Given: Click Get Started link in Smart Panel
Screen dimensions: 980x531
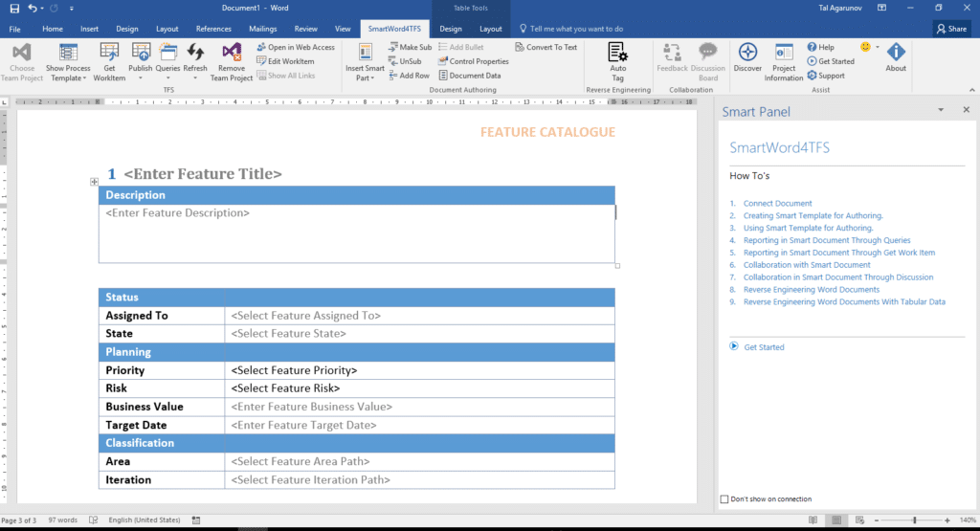Looking at the screenshot, I should [x=764, y=346].
